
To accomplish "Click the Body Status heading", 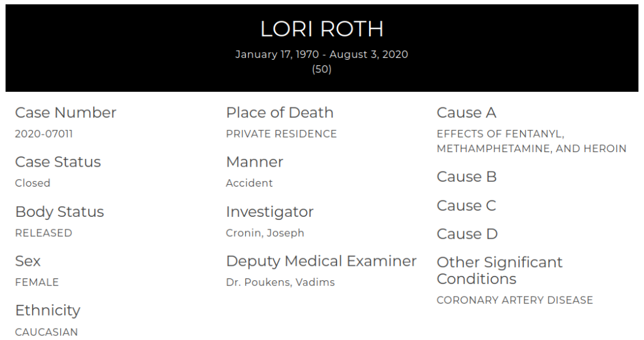I will [x=59, y=212].
